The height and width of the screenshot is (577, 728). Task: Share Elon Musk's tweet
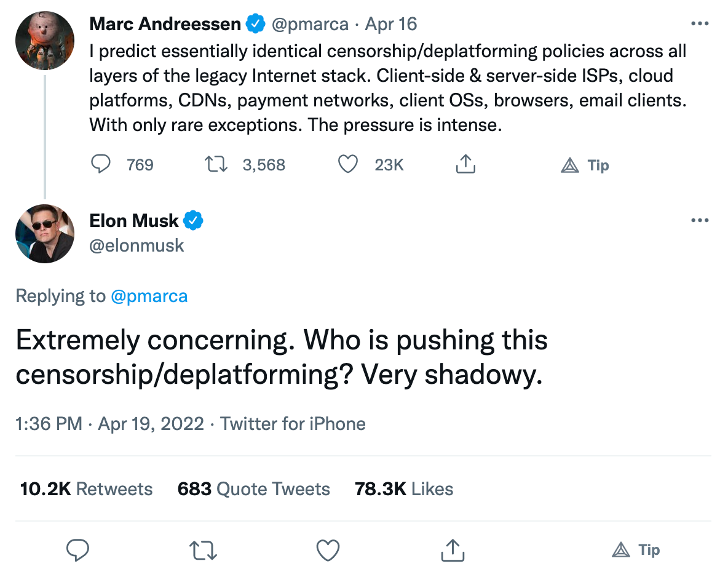coord(452,550)
